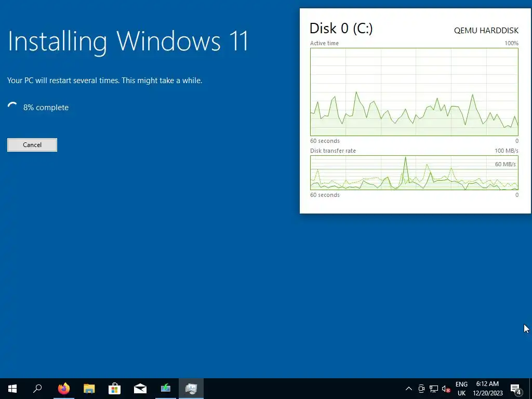Image resolution: width=532 pixels, height=399 pixels.
Task: Click the "Disk 0 (C:)" heading
Action: 341,28
